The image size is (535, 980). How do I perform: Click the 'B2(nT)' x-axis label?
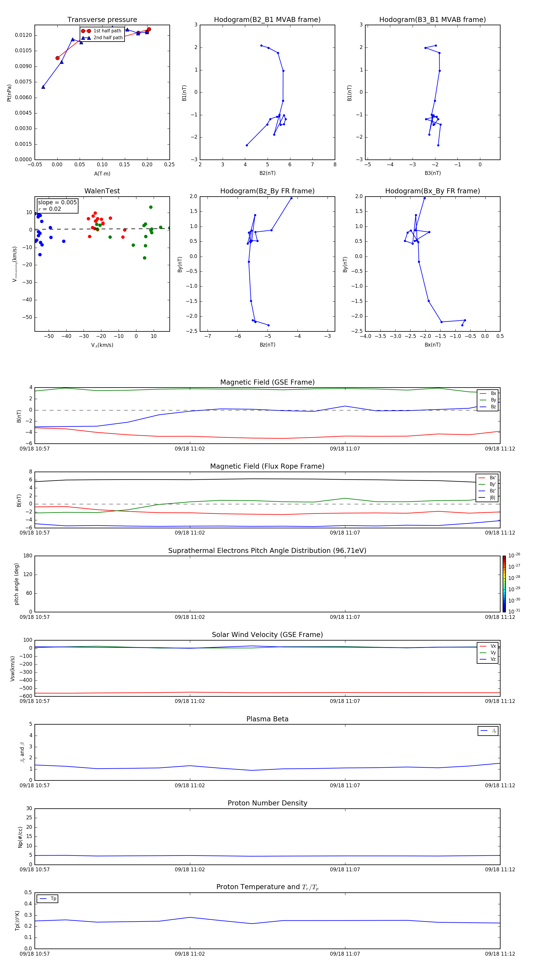pyautogui.click(x=267, y=173)
